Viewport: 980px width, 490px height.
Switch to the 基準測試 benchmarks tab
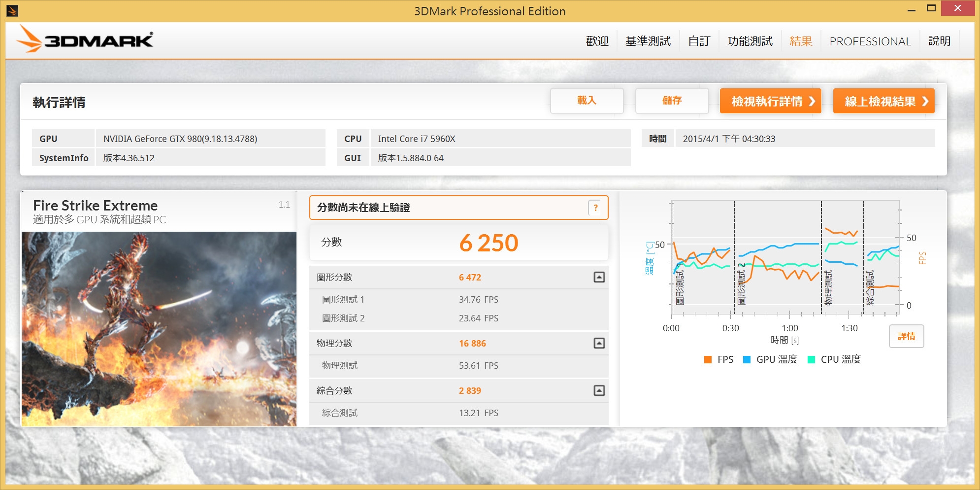[x=648, y=41]
